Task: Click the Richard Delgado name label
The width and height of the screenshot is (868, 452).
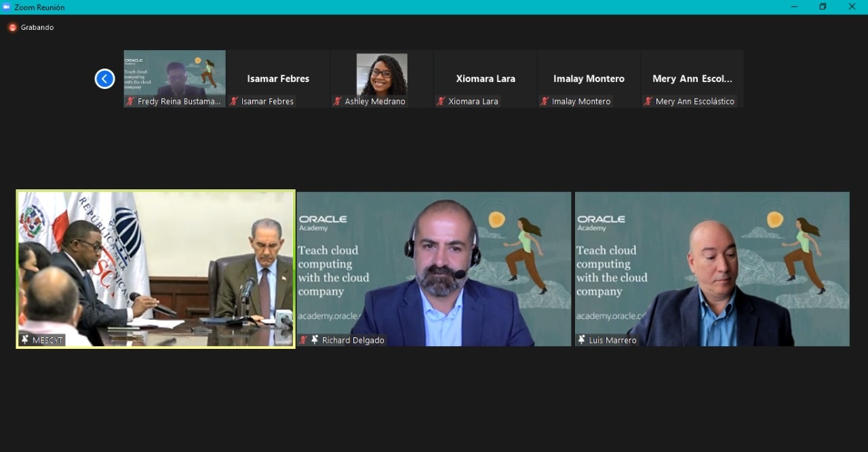Action: coord(353,340)
